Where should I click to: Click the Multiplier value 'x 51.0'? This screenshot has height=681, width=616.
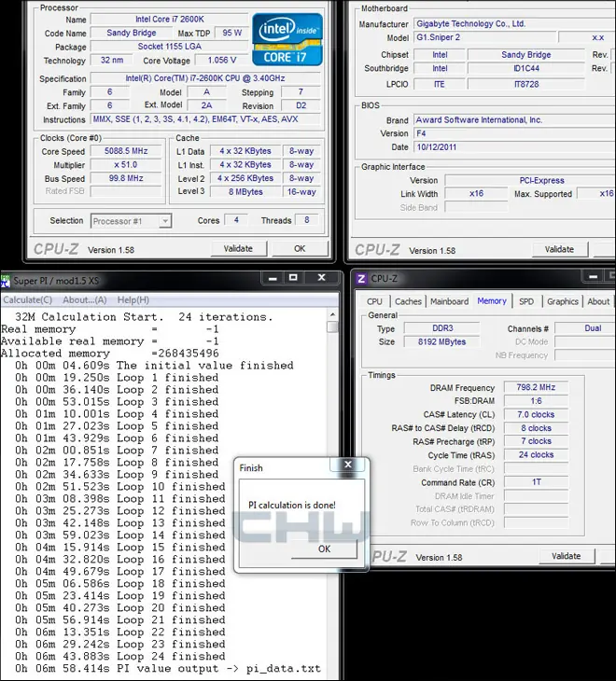[126, 165]
